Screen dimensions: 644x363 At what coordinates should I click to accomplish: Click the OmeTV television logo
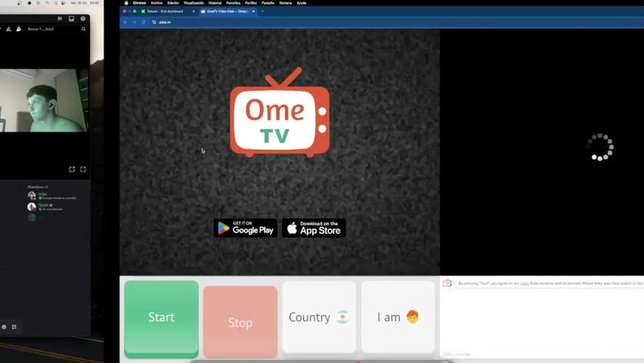click(280, 112)
